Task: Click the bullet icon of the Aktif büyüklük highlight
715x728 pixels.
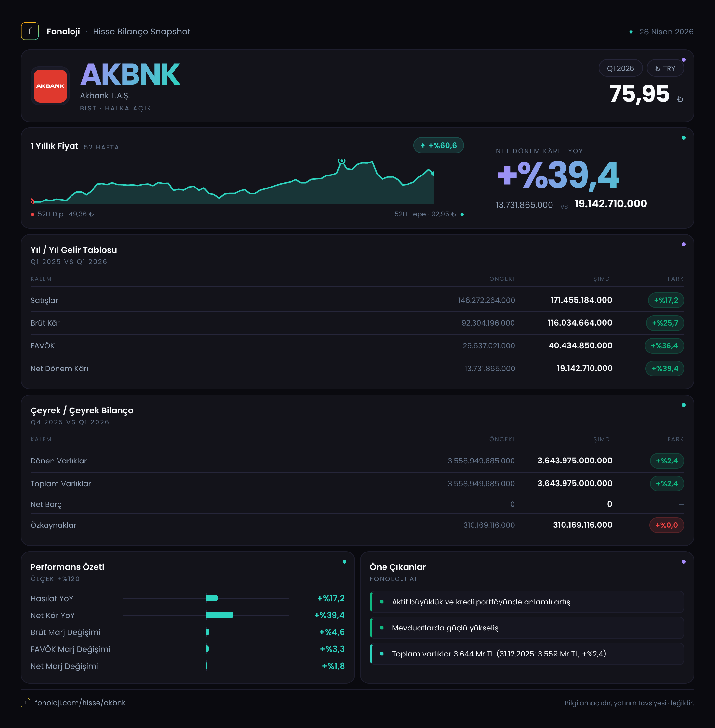Action: (382, 602)
